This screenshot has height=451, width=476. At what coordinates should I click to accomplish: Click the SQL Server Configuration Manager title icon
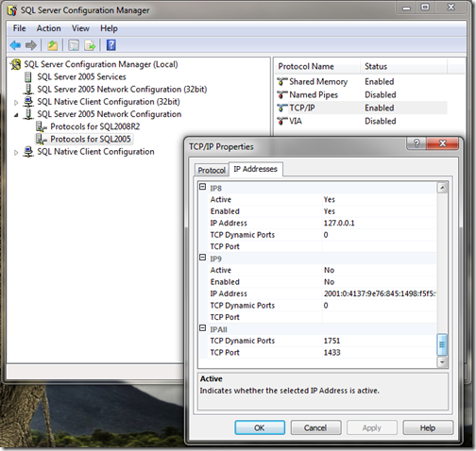(12, 10)
